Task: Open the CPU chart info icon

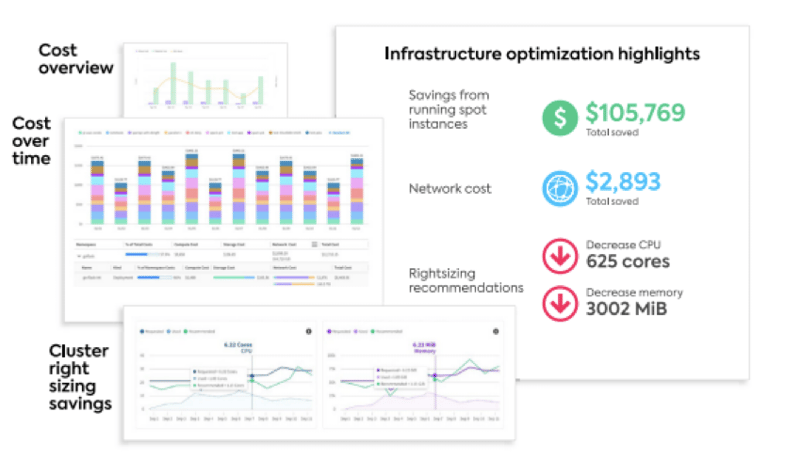Action: [x=308, y=331]
